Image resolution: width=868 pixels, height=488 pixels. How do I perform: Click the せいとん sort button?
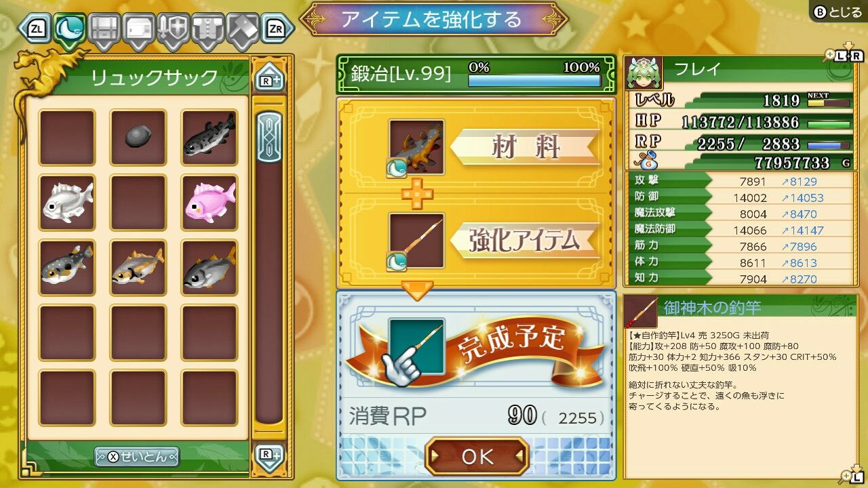(x=137, y=456)
